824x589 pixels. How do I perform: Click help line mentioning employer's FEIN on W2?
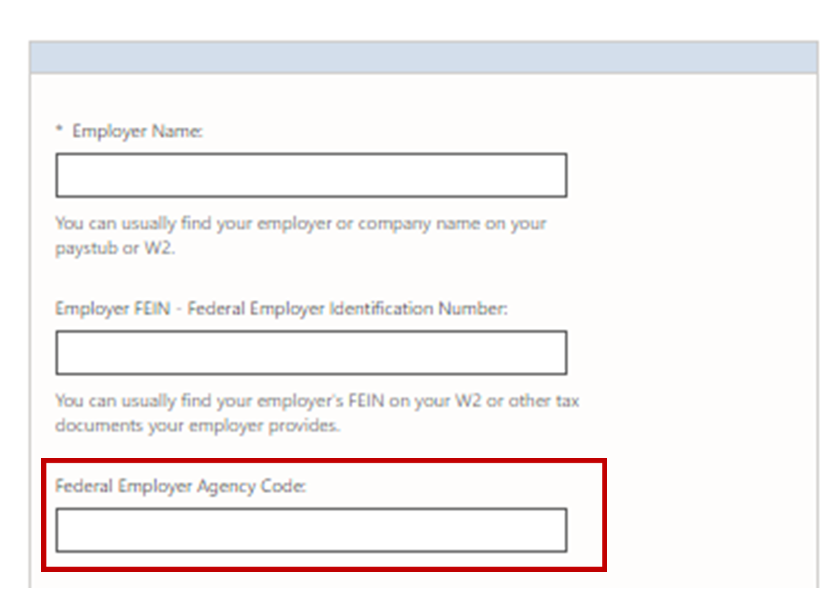tap(317, 401)
